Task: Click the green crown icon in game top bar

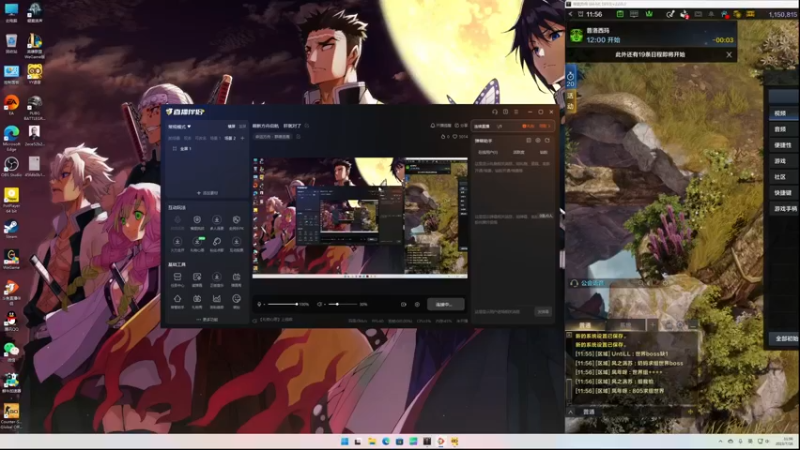Action: pos(649,14)
